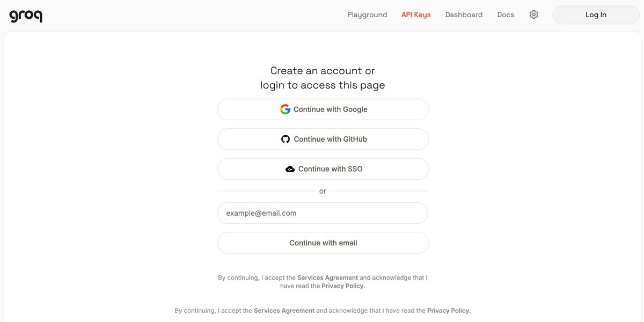Click the Log In button
Screen dimensions: 644x322
pos(595,14)
